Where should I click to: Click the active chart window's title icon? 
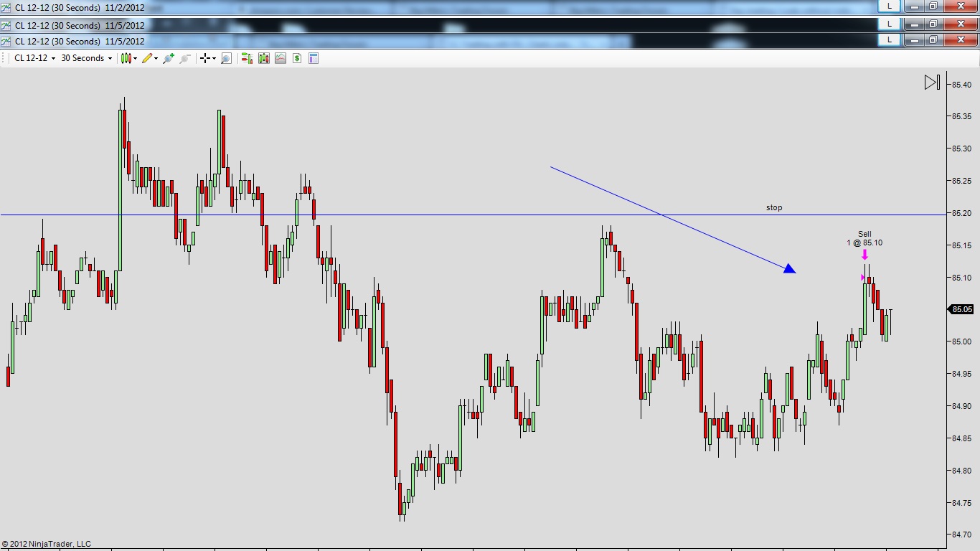[6, 42]
